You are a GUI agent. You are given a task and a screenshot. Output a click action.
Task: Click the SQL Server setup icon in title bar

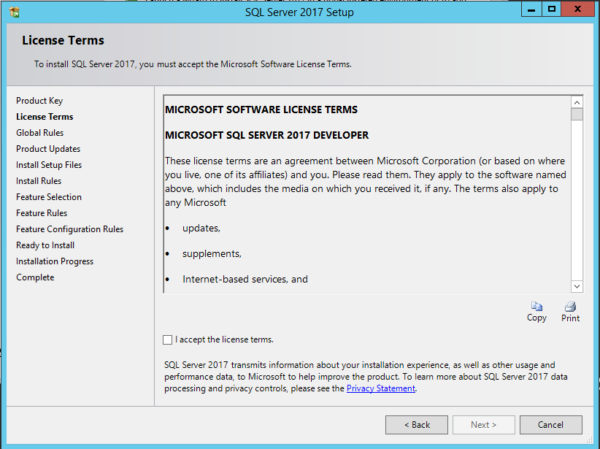[x=15, y=12]
